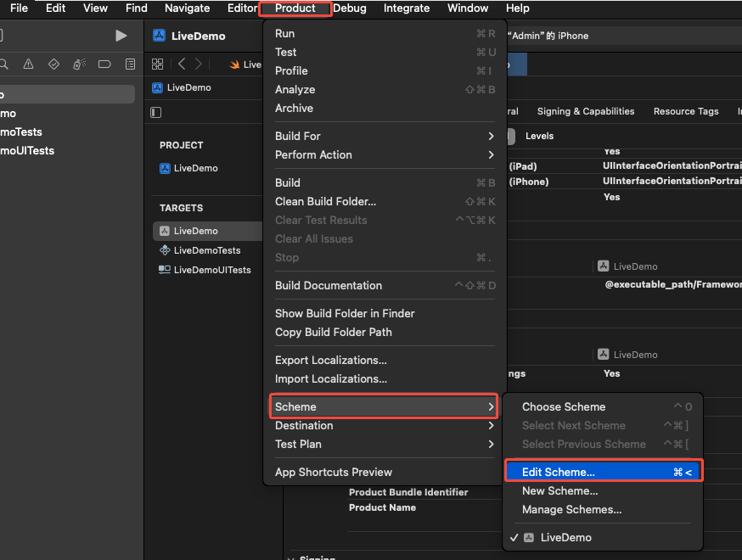Open the test navigator diamond icon
Viewport: 742px width, 560px height.
coord(54,64)
